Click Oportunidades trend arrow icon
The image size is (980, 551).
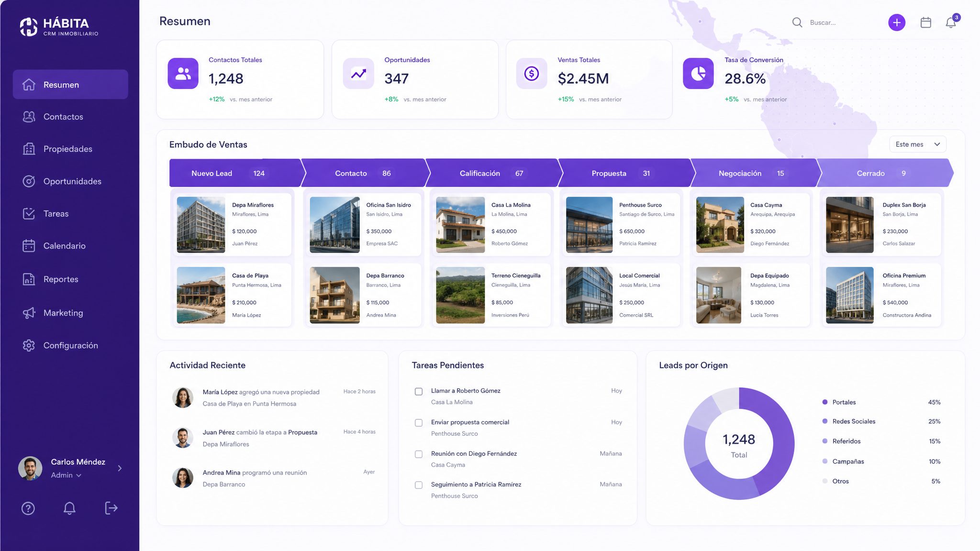(x=358, y=73)
